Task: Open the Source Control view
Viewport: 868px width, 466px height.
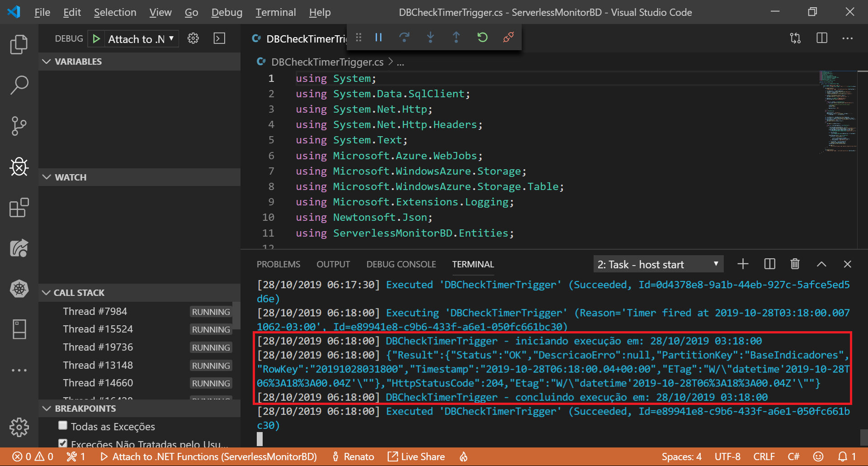Action: [19, 126]
